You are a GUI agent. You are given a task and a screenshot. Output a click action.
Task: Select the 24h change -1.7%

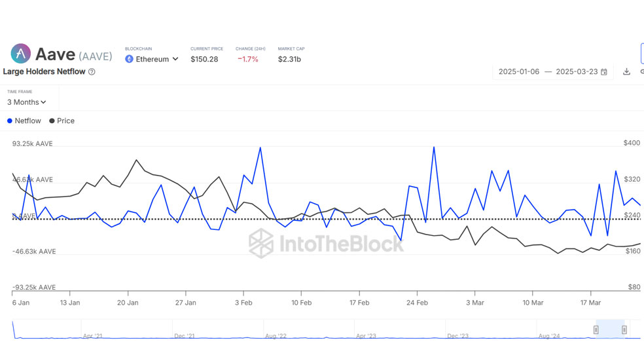[247, 59]
